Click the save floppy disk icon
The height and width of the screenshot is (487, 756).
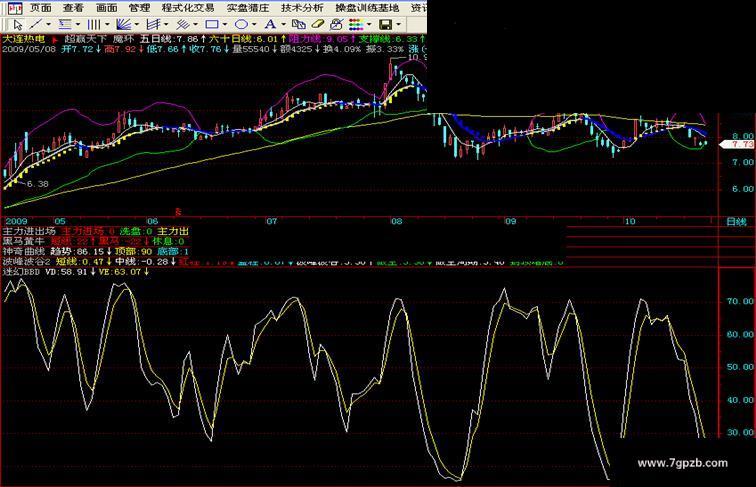[385, 24]
